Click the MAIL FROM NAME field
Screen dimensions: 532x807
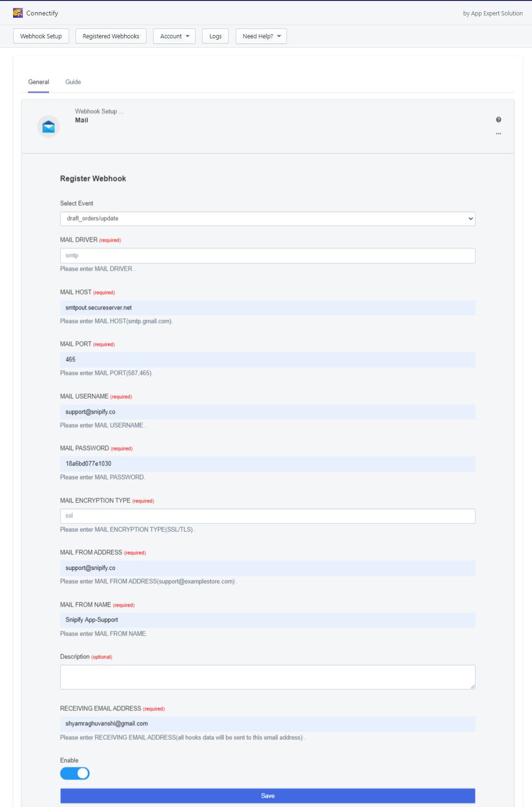[x=268, y=620]
